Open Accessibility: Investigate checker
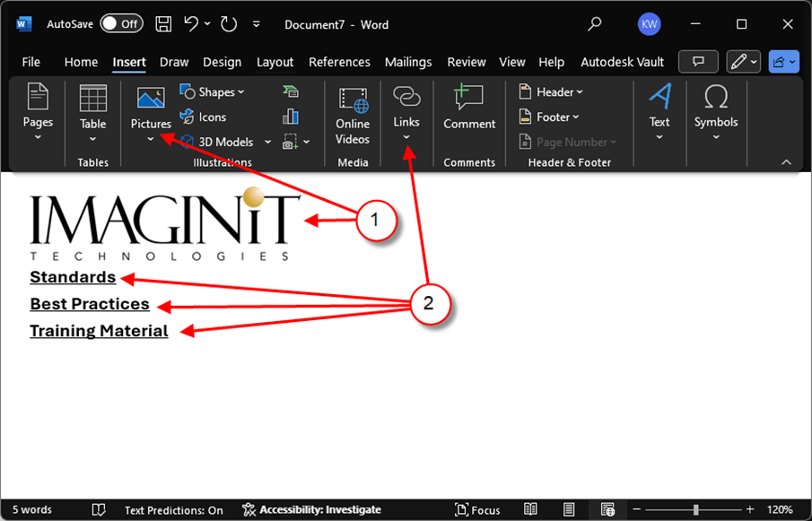Screen dimensions: 812x521 coord(311,509)
